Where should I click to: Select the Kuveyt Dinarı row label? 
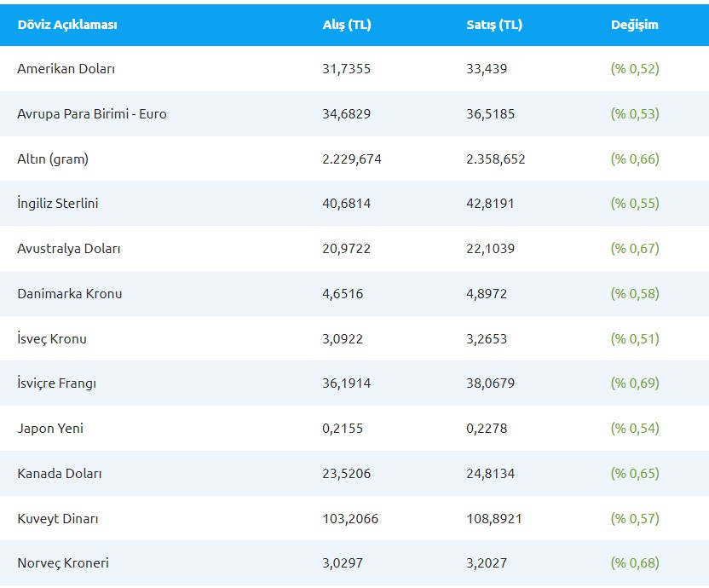tap(57, 518)
